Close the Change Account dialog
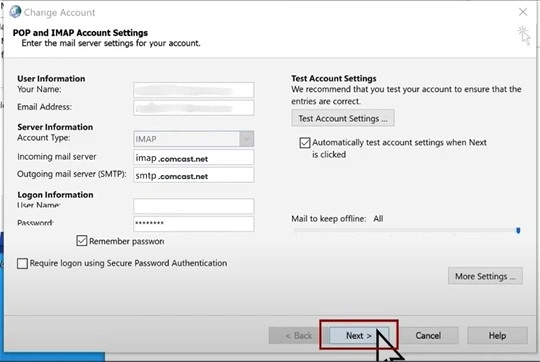540x362 pixels. [x=523, y=12]
